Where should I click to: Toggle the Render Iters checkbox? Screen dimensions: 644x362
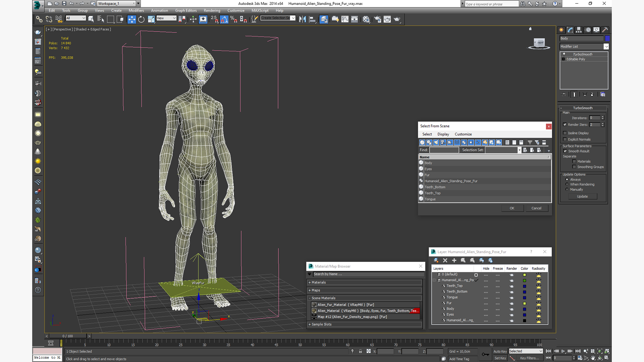[565, 125]
